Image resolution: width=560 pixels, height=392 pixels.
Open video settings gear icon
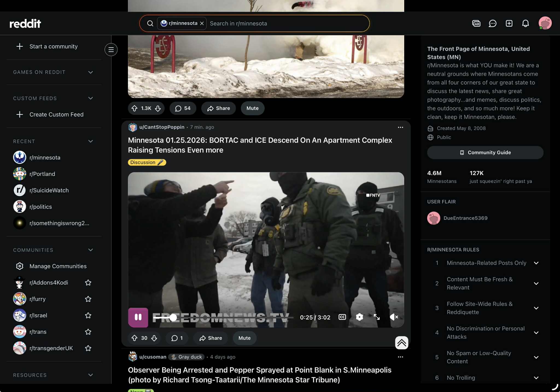pos(359,317)
